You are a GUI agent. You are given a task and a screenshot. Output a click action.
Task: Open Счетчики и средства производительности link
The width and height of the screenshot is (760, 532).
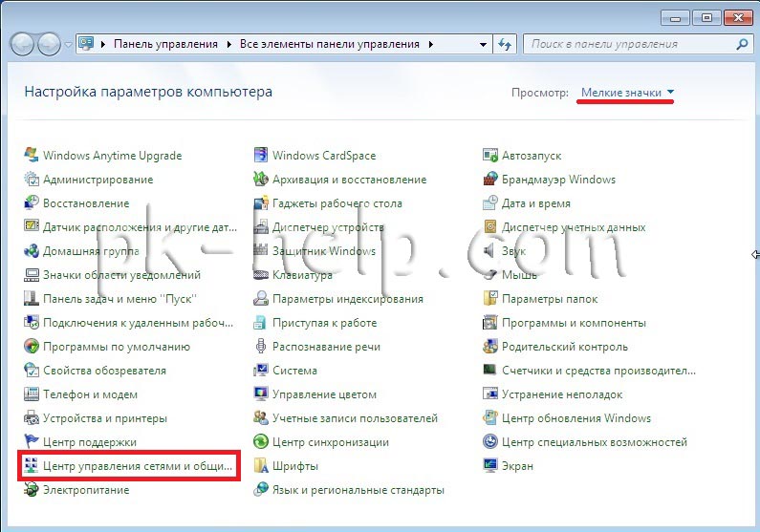[598, 371]
